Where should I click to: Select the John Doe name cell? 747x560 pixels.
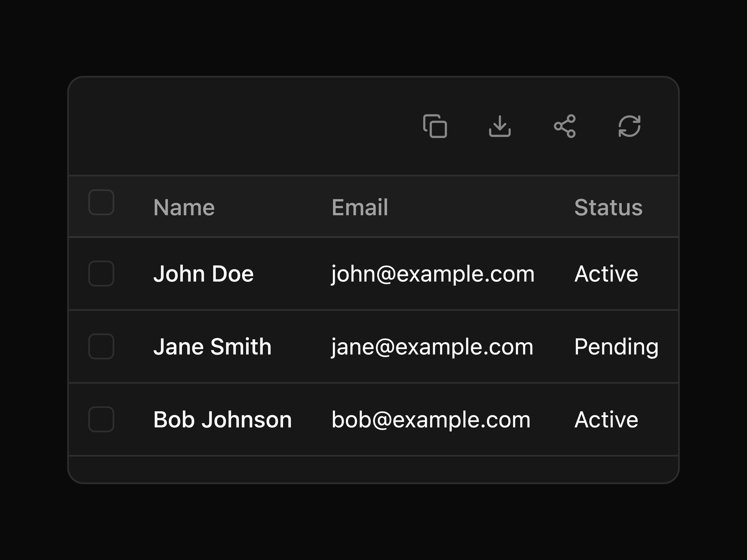click(203, 273)
